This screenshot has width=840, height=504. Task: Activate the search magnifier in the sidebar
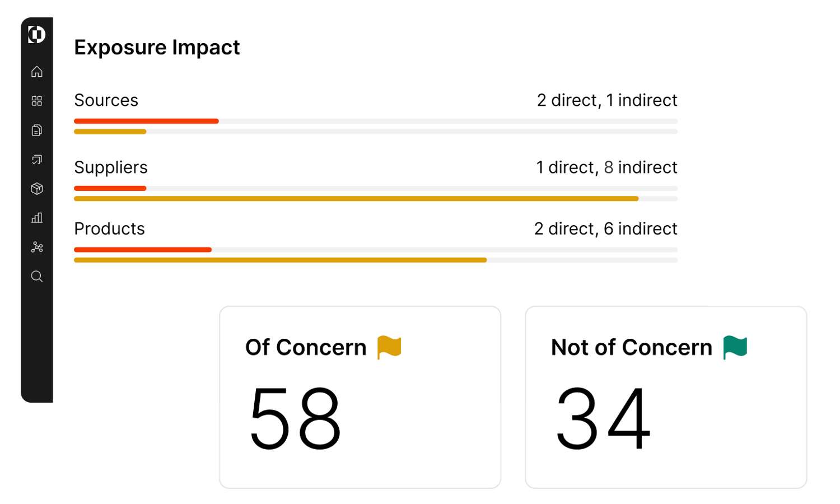pyautogui.click(x=37, y=276)
